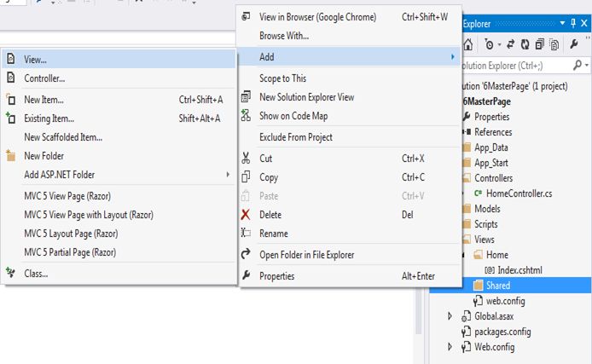The width and height of the screenshot is (592, 364).
Task: Click the Rename icon
Action: pos(246,233)
